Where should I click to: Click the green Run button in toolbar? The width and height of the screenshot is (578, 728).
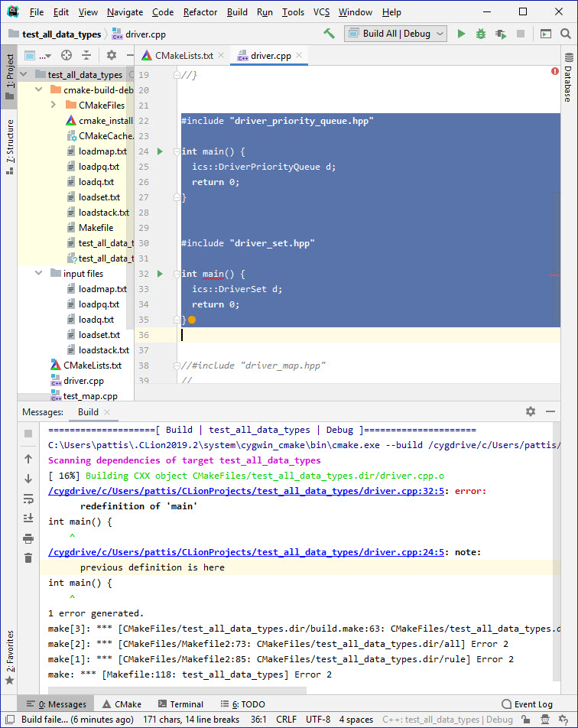pos(461,34)
